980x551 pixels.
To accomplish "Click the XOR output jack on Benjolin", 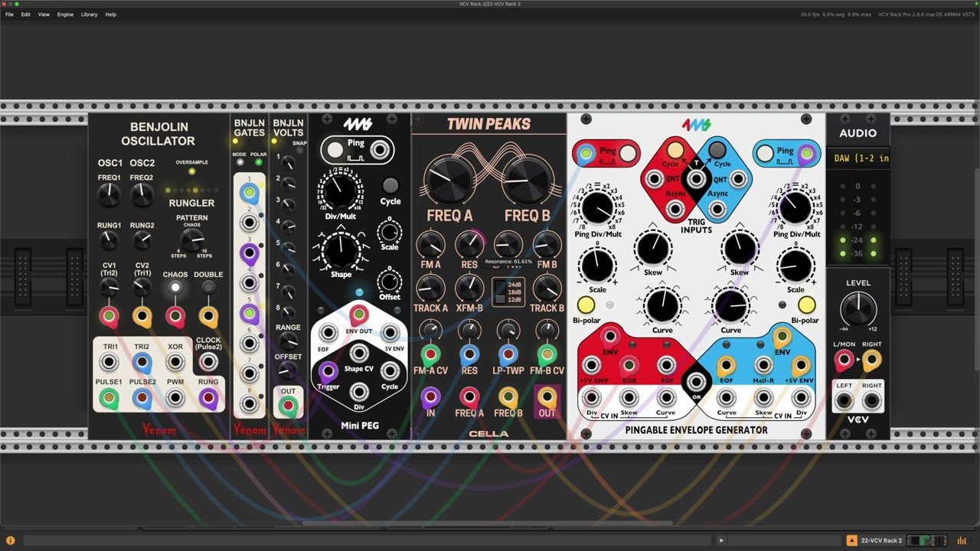I will [x=175, y=362].
